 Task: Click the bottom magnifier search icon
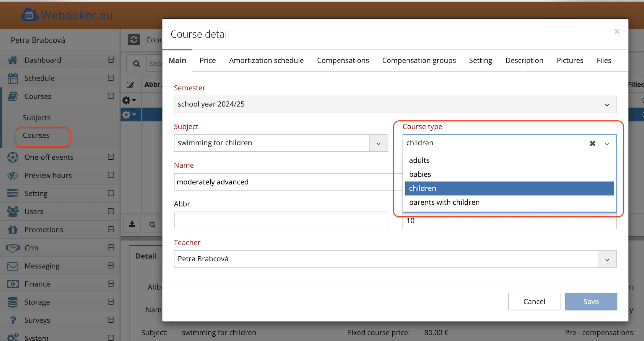(152, 224)
